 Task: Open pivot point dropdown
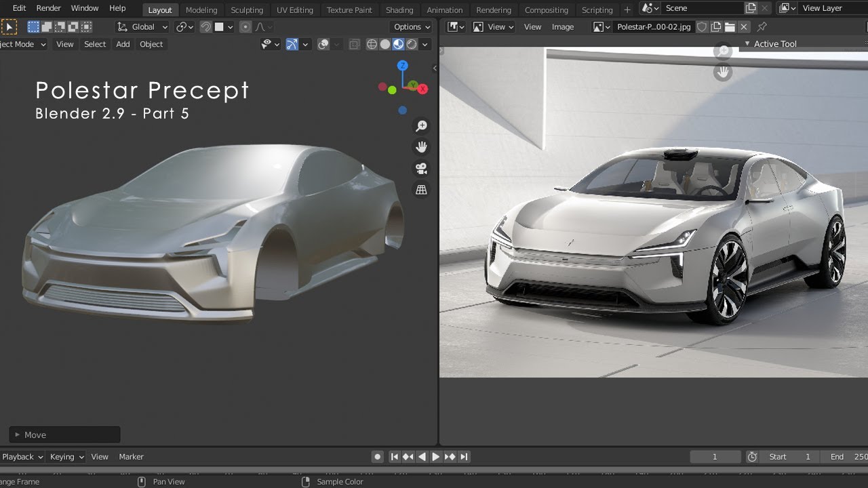pyautogui.click(x=184, y=27)
